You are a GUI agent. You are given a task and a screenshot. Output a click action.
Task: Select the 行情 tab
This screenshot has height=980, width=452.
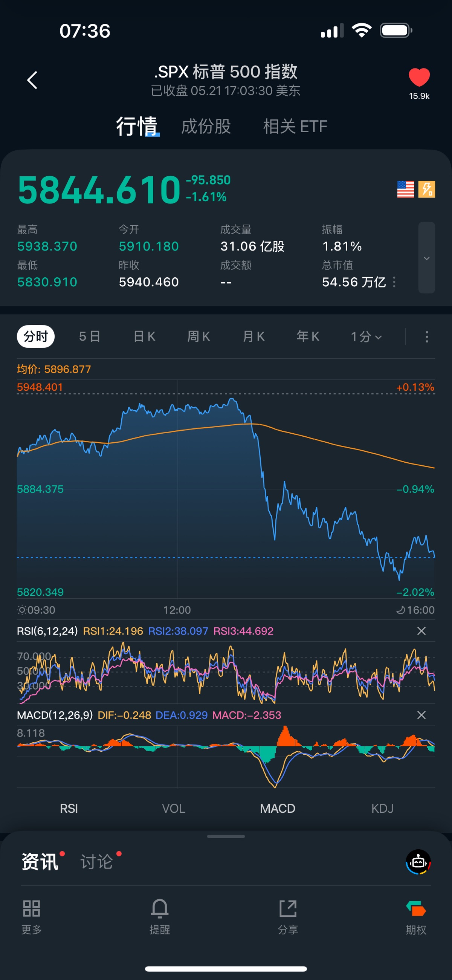137,126
